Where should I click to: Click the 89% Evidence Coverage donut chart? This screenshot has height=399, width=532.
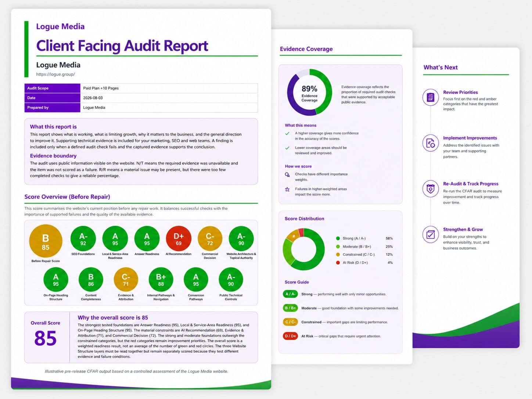(x=310, y=92)
